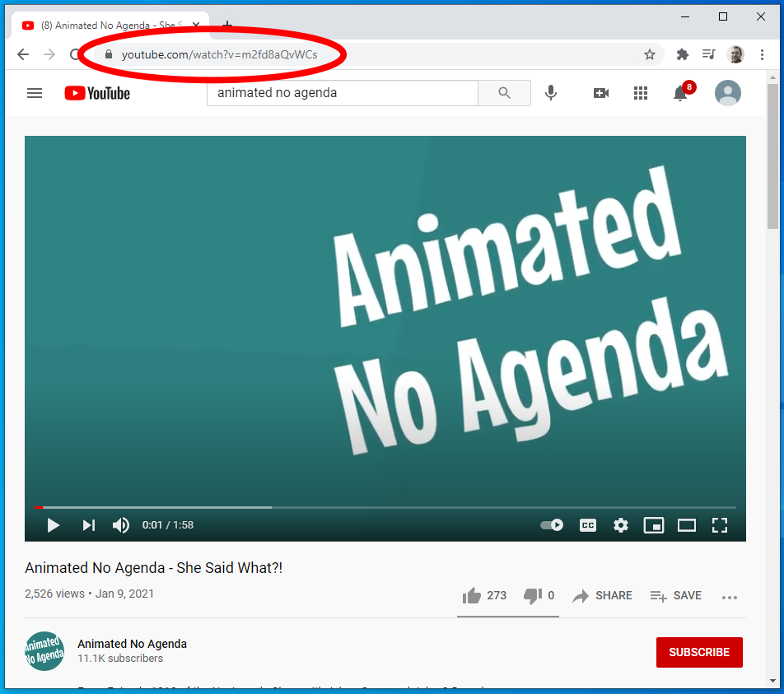The image size is (784, 694).
Task: Maximize the Chrome window
Action: pyautogui.click(x=723, y=16)
